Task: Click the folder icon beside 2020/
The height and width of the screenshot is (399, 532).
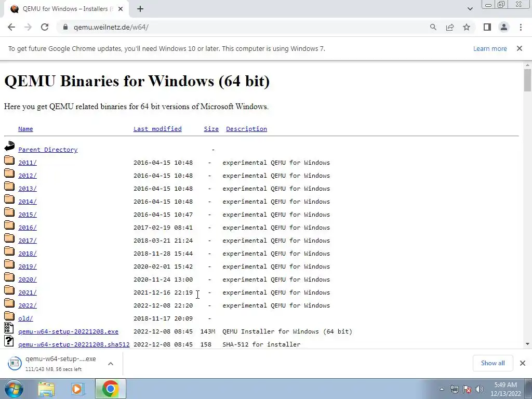Action: [9, 277]
